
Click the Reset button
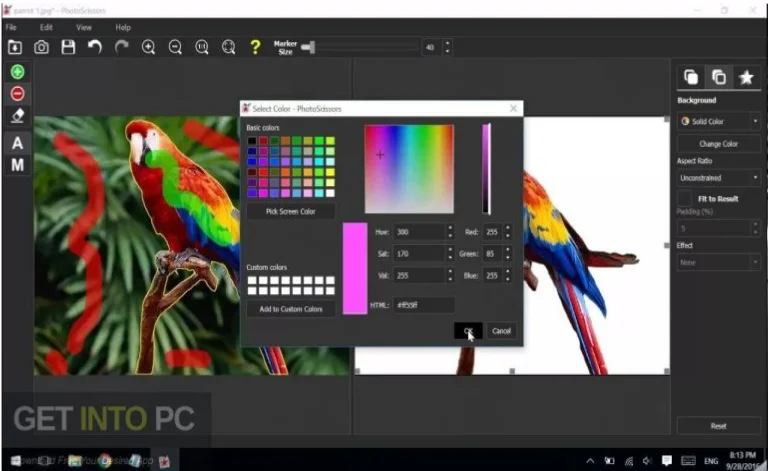coord(719,426)
